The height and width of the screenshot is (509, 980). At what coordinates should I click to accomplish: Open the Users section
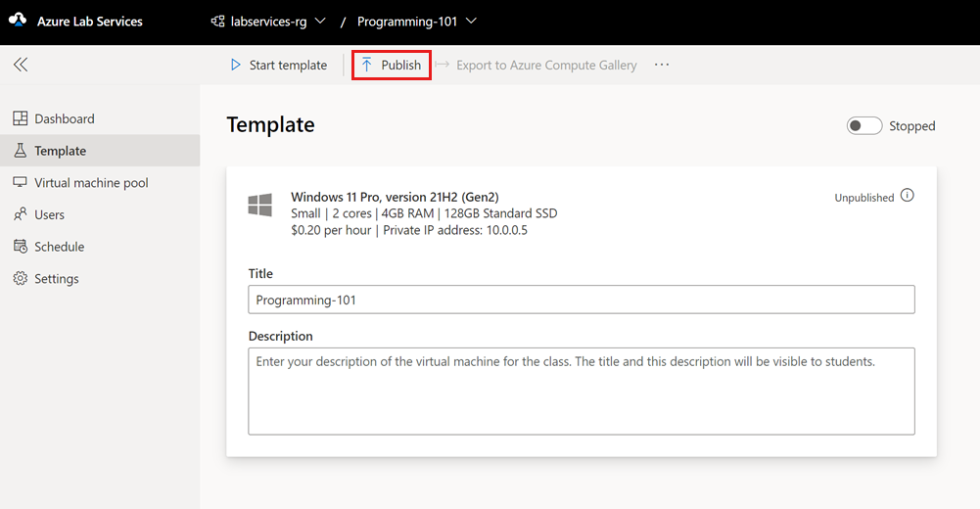[49, 214]
